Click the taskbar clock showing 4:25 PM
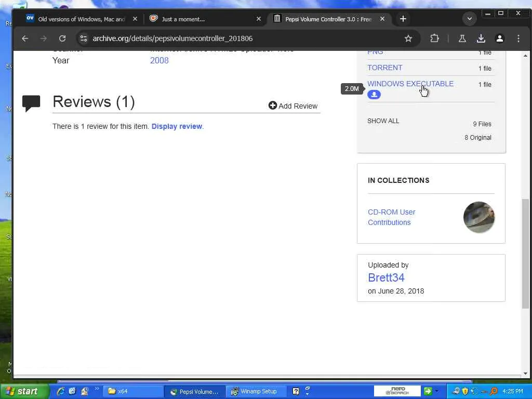This screenshot has height=399, width=532. click(x=513, y=391)
